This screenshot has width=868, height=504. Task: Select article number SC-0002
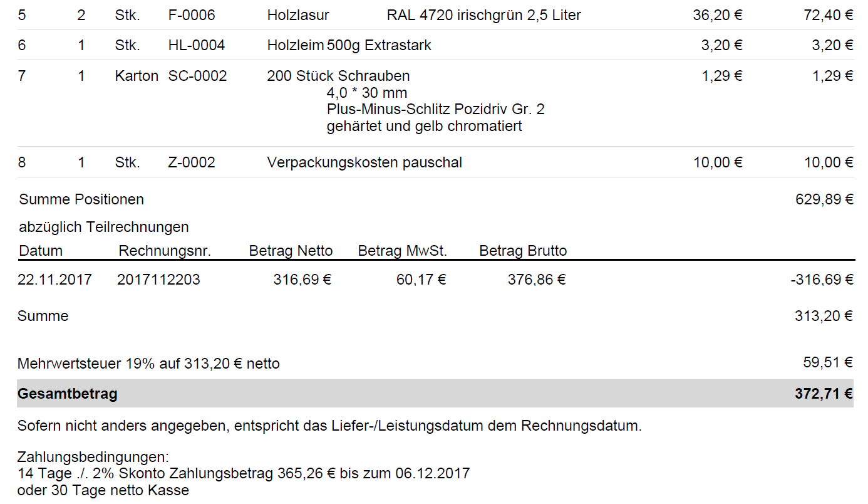[197, 76]
